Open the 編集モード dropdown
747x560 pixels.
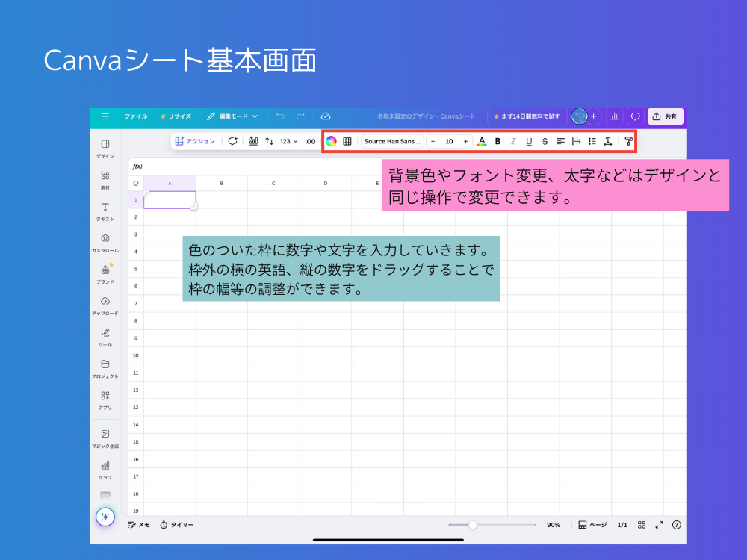tap(233, 116)
